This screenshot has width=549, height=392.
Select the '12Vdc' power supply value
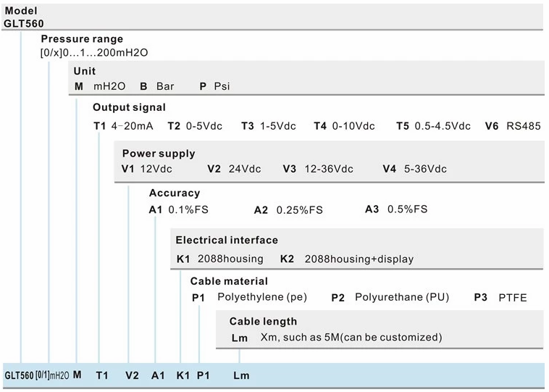click(x=156, y=169)
